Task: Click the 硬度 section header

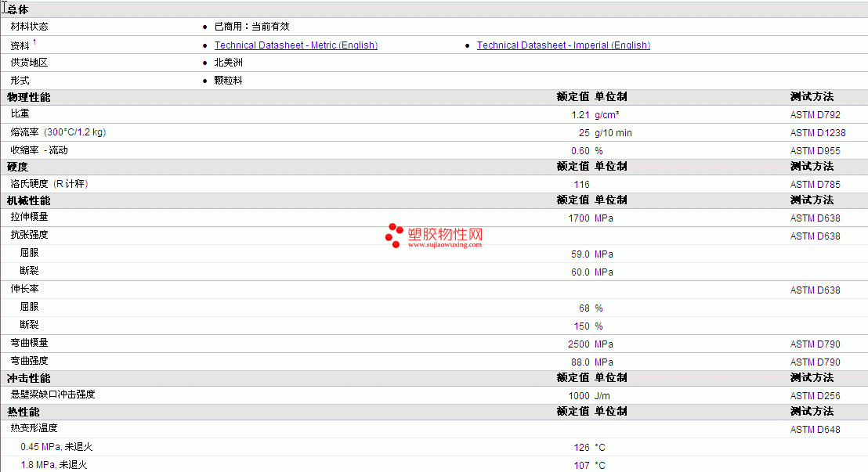Action: [x=18, y=167]
